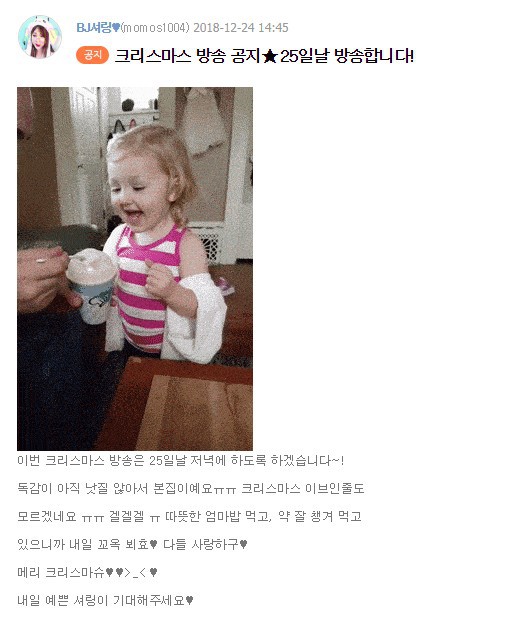The image size is (530, 618).
Task: Click the hearts after 메리 크리스마슈
Action: coord(115,572)
